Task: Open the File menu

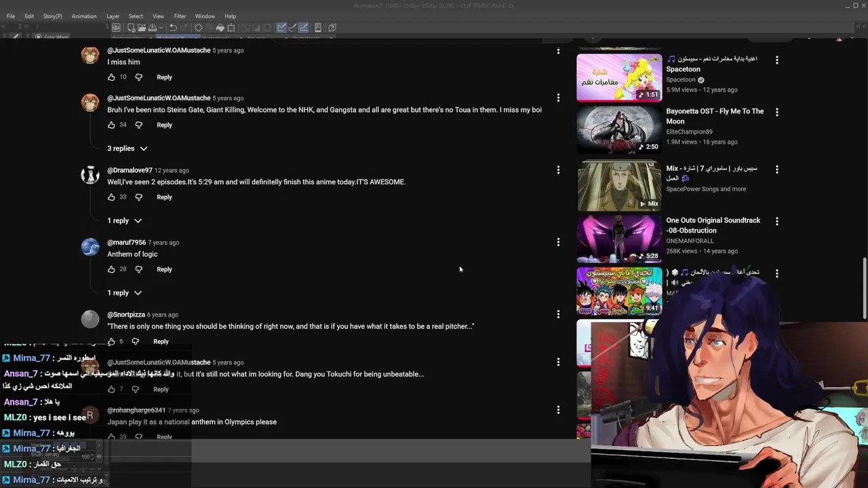Action: pos(11,16)
